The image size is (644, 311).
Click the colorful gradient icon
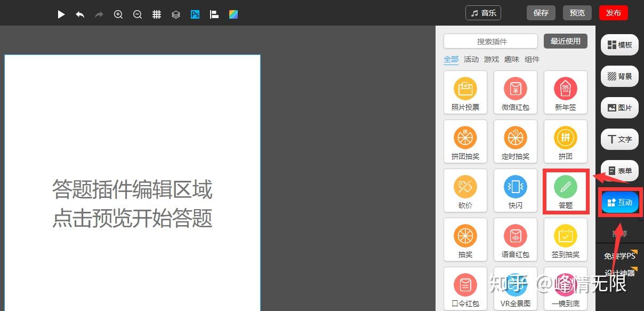(x=234, y=14)
